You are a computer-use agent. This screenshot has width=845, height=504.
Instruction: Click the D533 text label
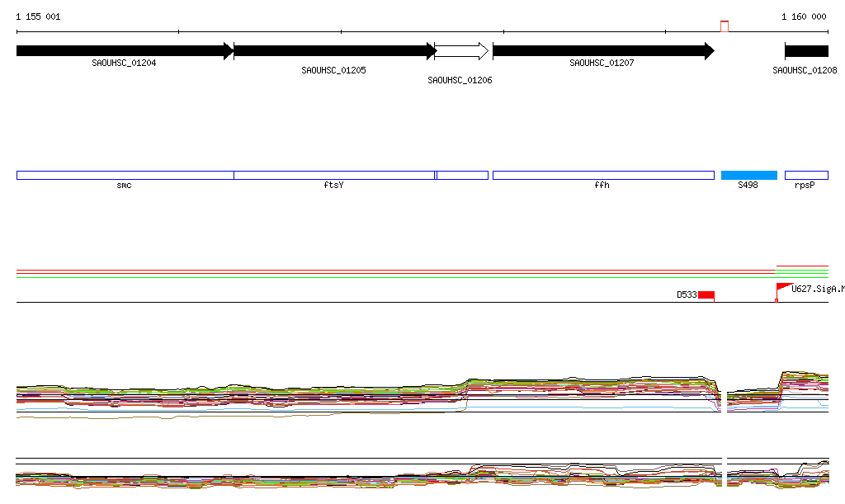687,294
